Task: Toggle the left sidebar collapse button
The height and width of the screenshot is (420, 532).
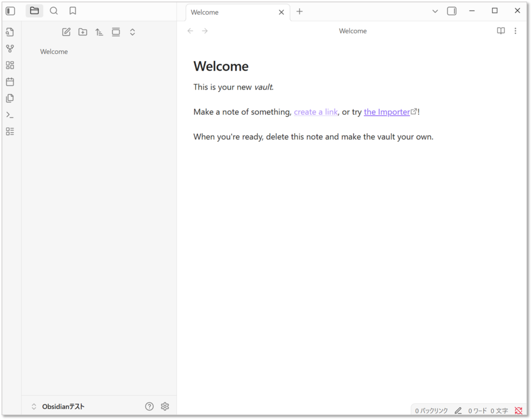Action: tap(10, 11)
